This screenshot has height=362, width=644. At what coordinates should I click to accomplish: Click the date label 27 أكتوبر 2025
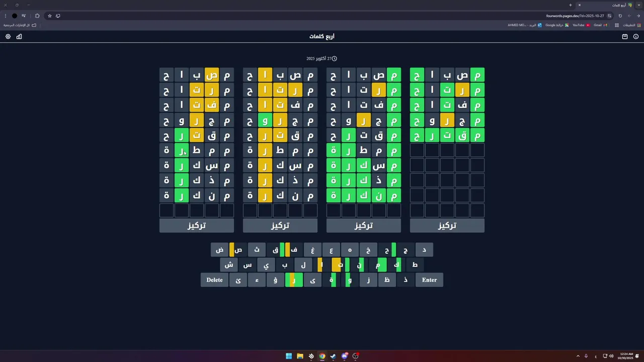[319, 59]
